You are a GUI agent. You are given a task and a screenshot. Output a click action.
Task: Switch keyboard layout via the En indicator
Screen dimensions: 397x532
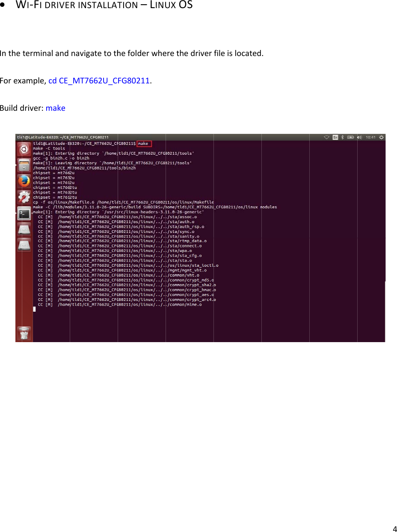click(x=335, y=137)
